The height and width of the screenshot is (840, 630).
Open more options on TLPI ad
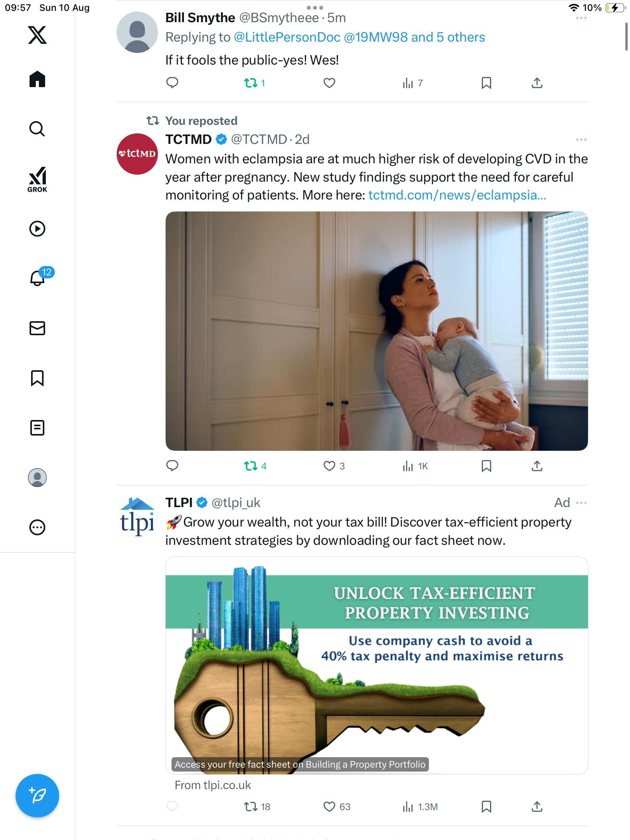click(581, 503)
